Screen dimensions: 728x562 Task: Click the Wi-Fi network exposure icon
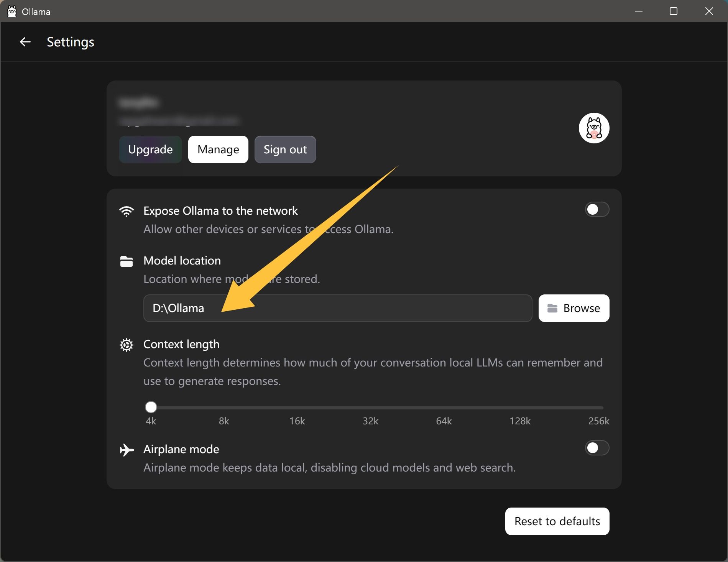[x=126, y=211]
